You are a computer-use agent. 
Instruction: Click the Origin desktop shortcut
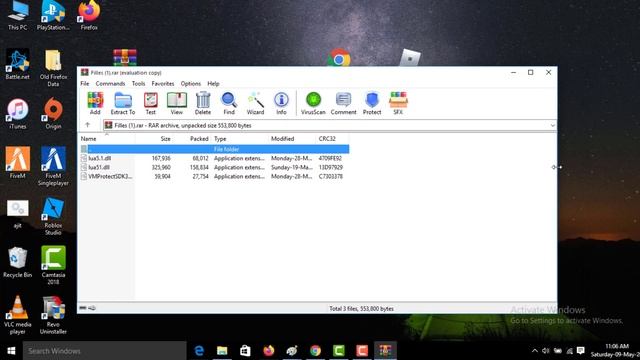pyautogui.click(x=53, y=114)
